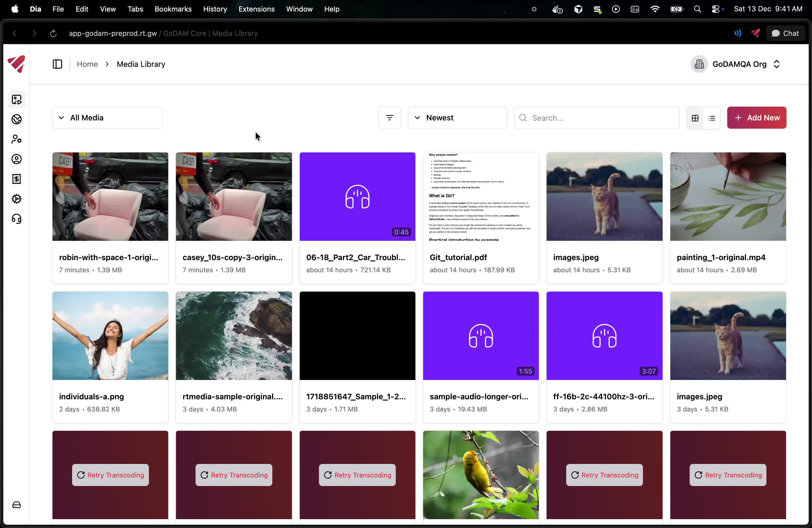Open the globe-shaped sidebar icon
812x528 pixels.
[x=16, y=119]
